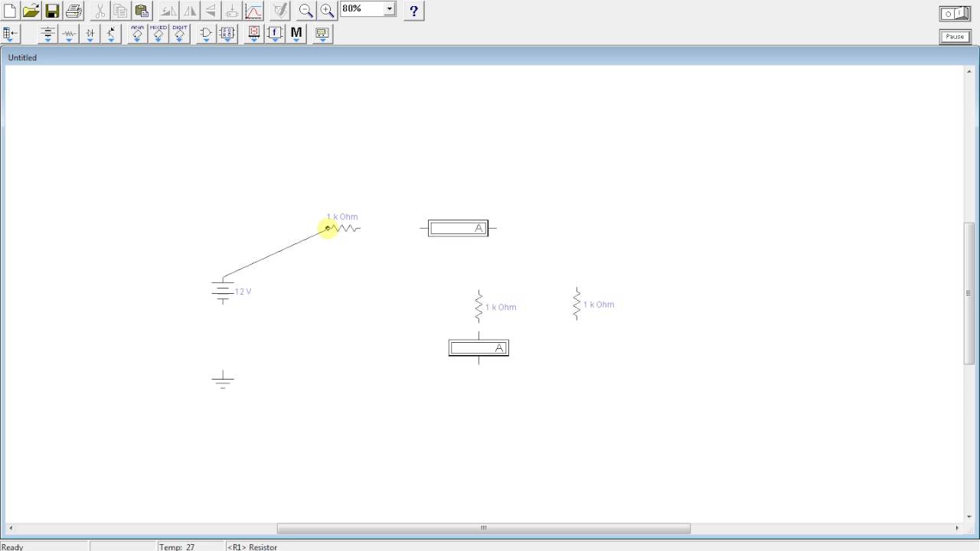Select the horizontal ammeter
The image size is (980, 551).
[x=458, y=228]
